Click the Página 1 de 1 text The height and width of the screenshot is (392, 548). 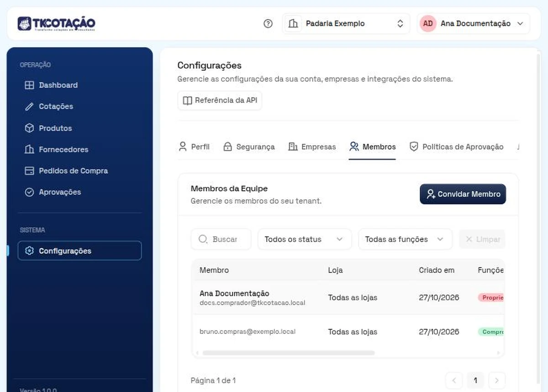pos(213,380)
